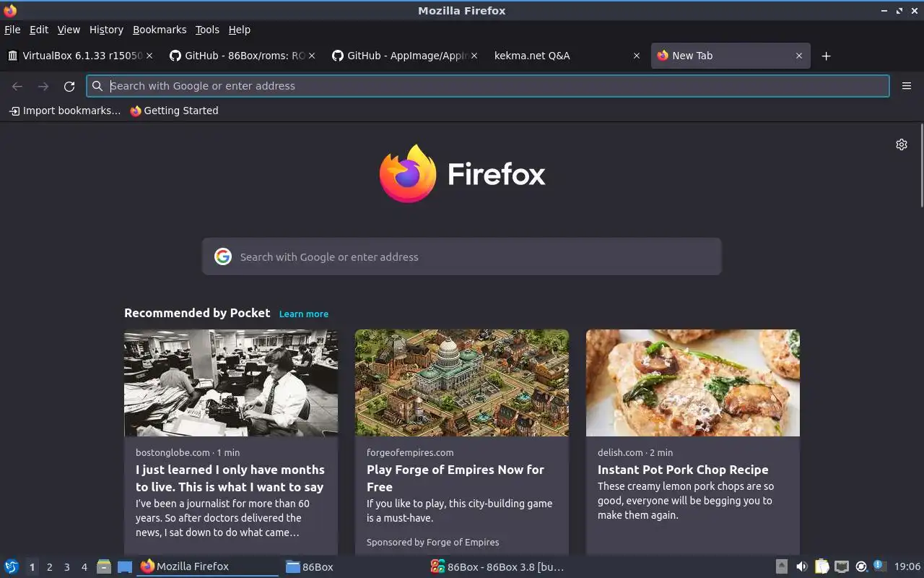Click the Import bookmarks… toolbar item
The height and width of the screenshot is (578, 924).
point(64,111)
